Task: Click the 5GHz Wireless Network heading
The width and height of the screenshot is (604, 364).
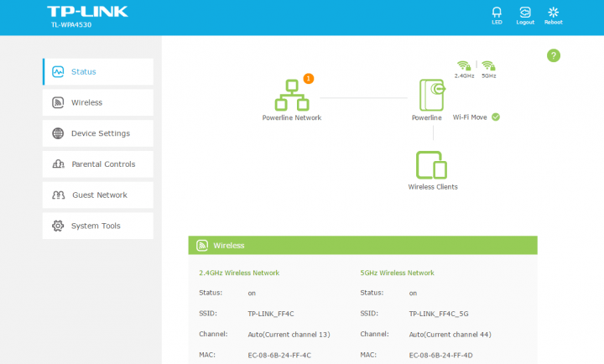Action: click(x=397, y=273)
